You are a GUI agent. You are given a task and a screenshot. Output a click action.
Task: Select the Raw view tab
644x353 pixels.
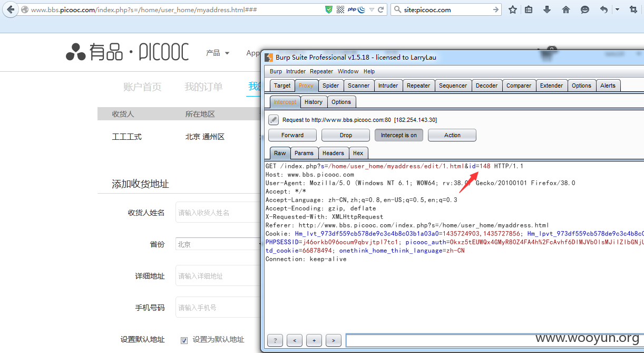[x=280, y=153]
